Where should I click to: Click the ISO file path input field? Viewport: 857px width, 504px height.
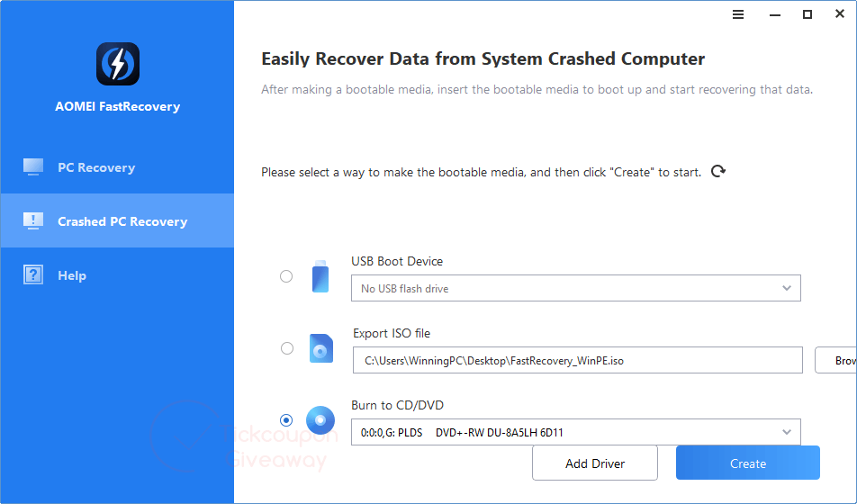tap(578, 360)
